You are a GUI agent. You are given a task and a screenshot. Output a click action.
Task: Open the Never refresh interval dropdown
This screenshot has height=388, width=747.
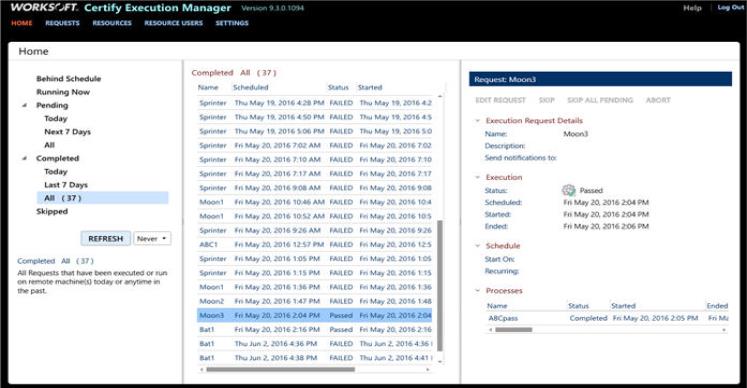[152, 238]
